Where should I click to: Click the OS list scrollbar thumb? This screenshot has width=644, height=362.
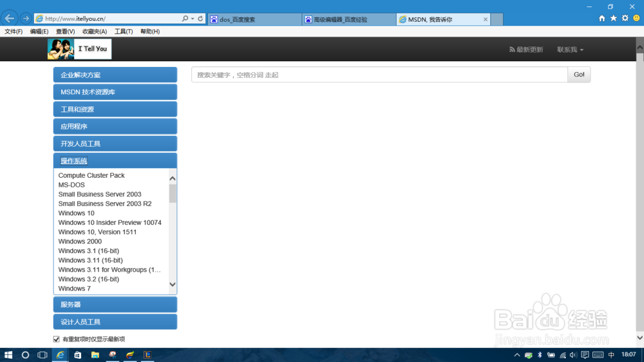tap(173, 193)
